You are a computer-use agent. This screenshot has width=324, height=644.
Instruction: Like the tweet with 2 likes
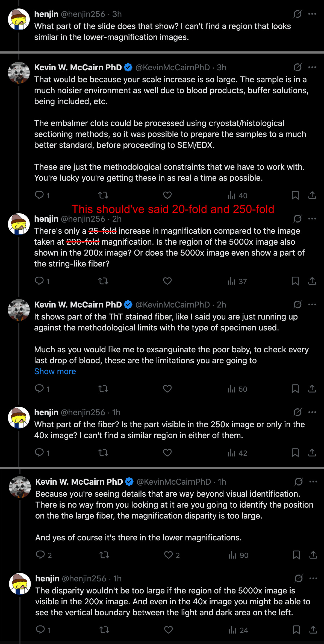(x=169, y=555)
